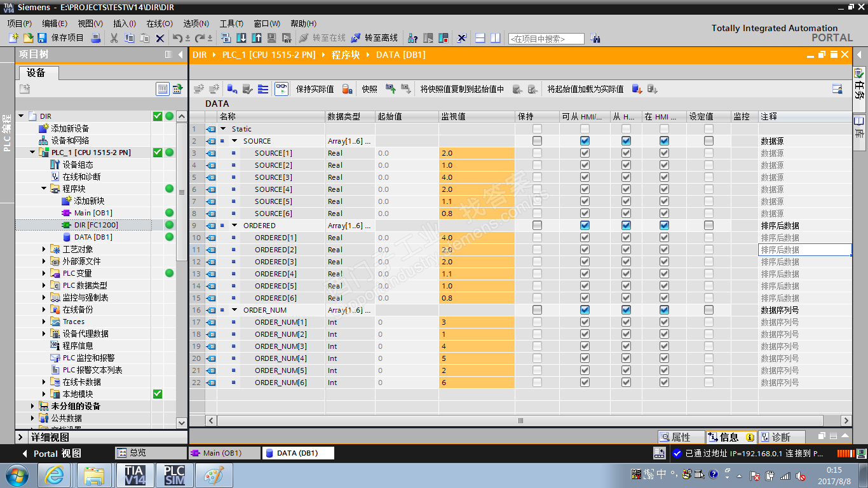Toggle the setpoint checkbox for ORDERED row

pyautogui.click(x=709, y=226)
